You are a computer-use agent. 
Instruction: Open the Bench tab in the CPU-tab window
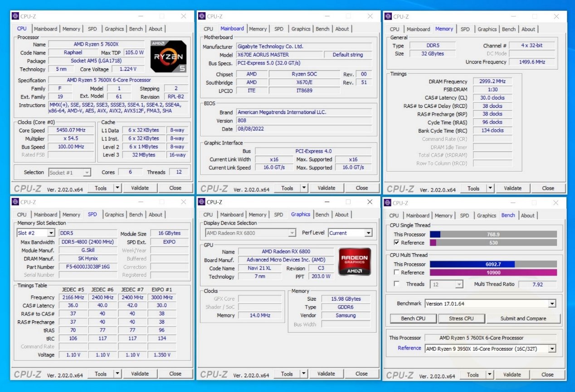pos(136,29)
